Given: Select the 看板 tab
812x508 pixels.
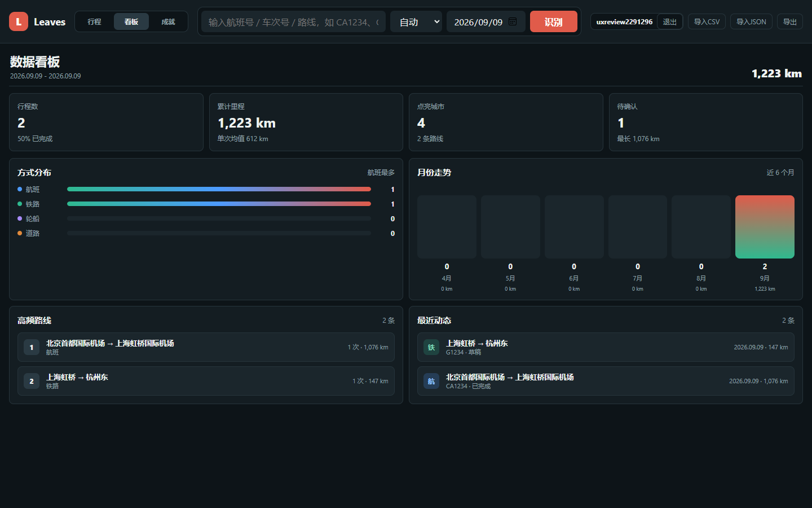Looking at the screenshot, I should coord(131,21).
